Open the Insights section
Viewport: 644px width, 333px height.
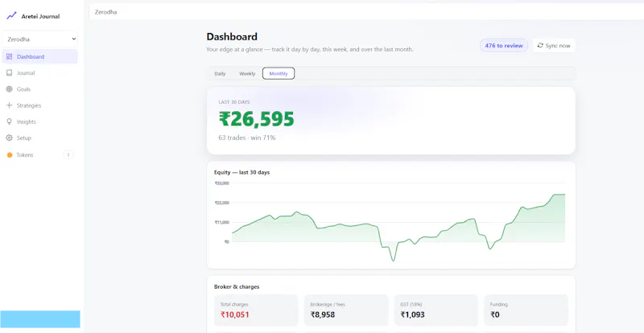click(x=39, y=121)
